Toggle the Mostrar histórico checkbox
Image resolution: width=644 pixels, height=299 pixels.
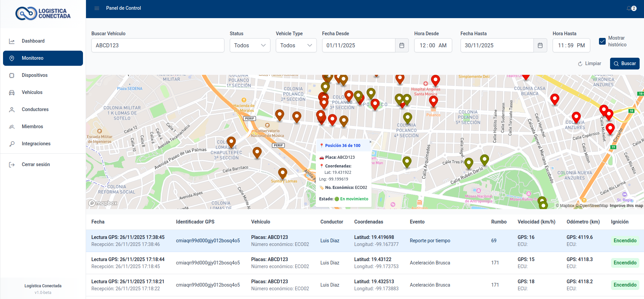pos(602,41)
